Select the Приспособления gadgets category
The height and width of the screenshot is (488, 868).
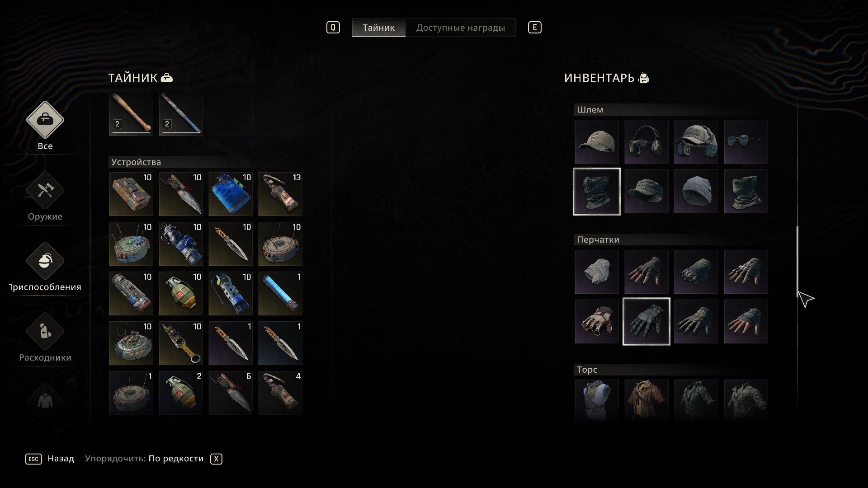[45, 261]
